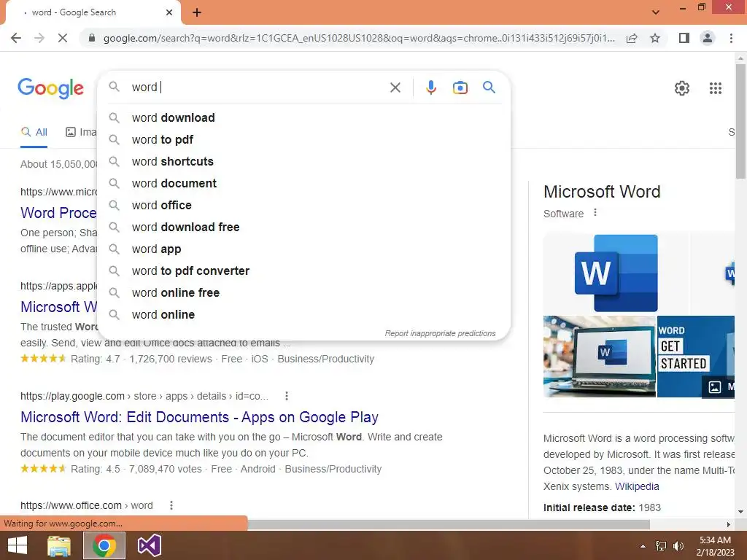Open the Google apps grid

716,88
